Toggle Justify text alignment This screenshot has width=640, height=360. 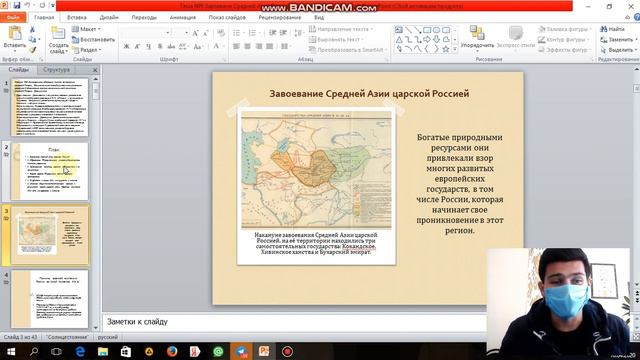[x=269, y=47]
